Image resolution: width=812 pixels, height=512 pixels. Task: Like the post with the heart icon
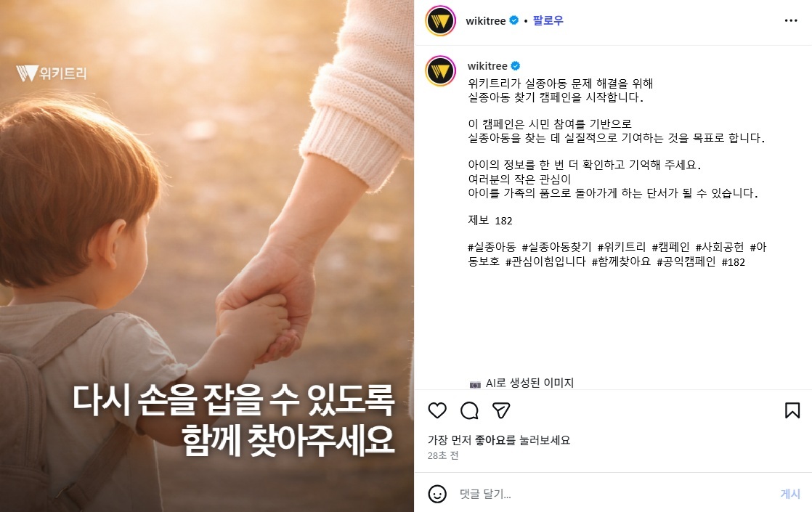437,410
